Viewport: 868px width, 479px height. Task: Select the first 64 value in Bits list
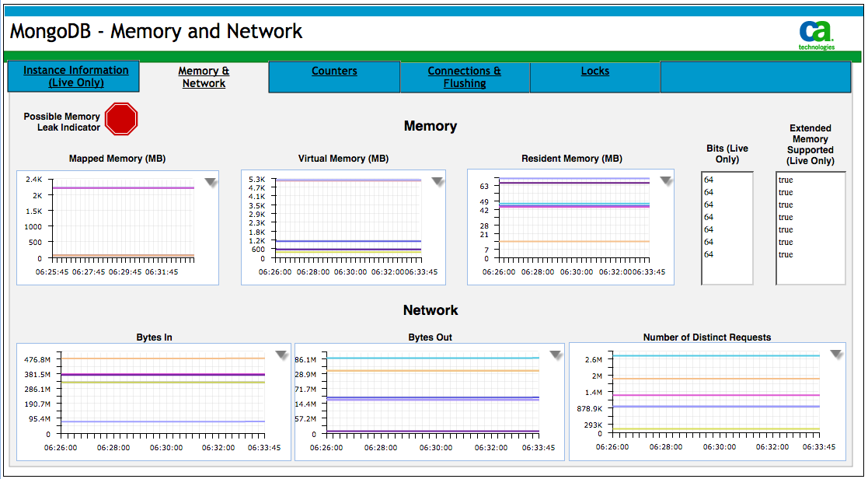709,180
